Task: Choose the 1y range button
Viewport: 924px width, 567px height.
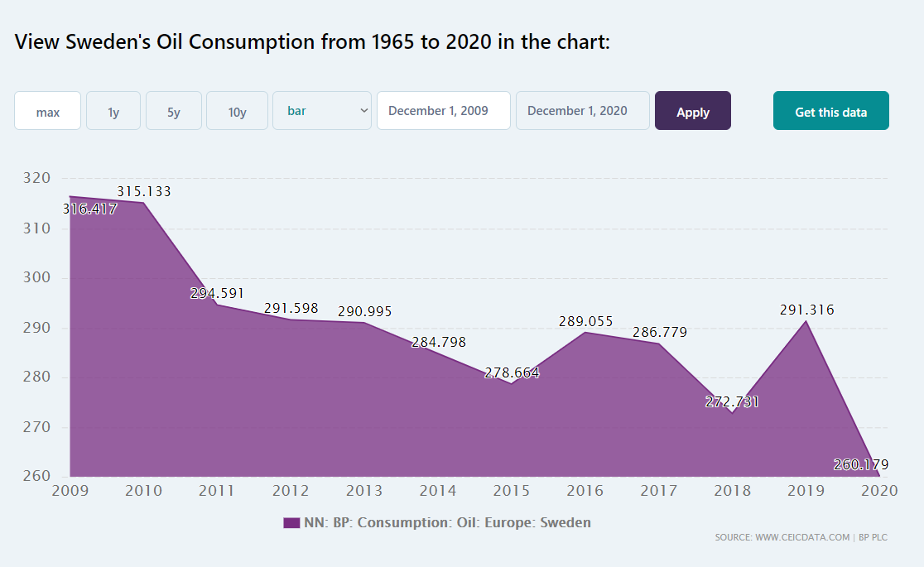Action: [113, 111]
